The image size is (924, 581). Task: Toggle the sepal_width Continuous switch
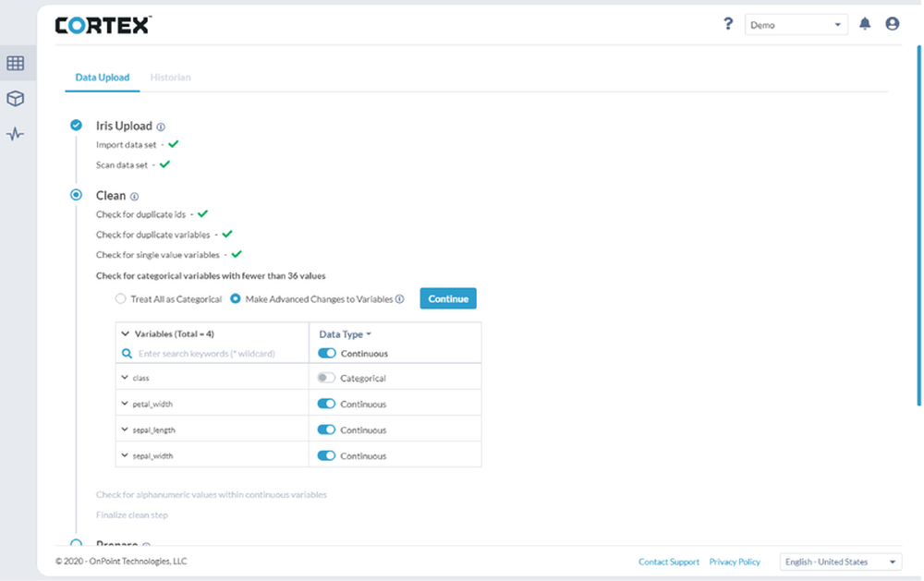click(x=326, y=455)
